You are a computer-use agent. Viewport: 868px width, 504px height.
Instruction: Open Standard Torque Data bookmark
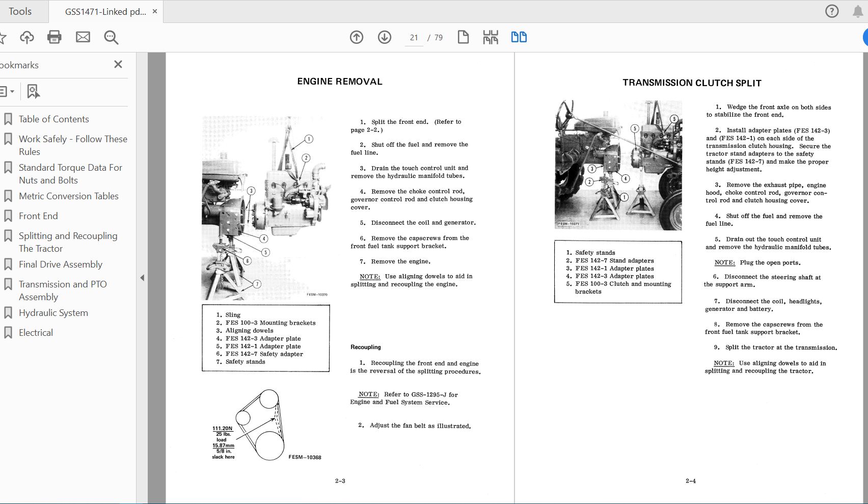pos(70,174)
